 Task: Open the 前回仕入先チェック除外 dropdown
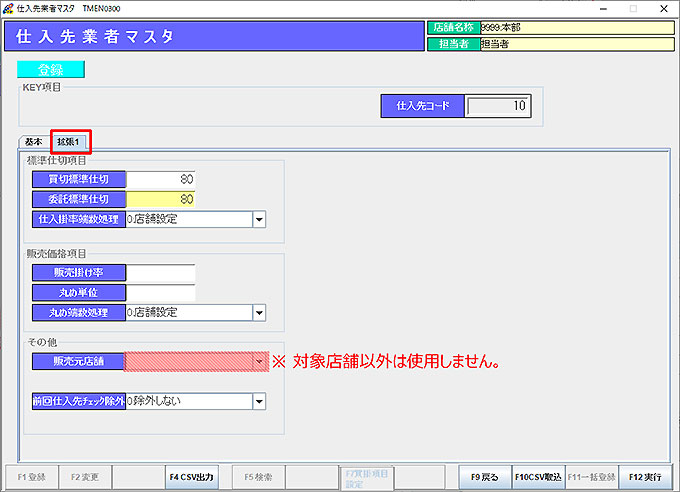[259, 401]
